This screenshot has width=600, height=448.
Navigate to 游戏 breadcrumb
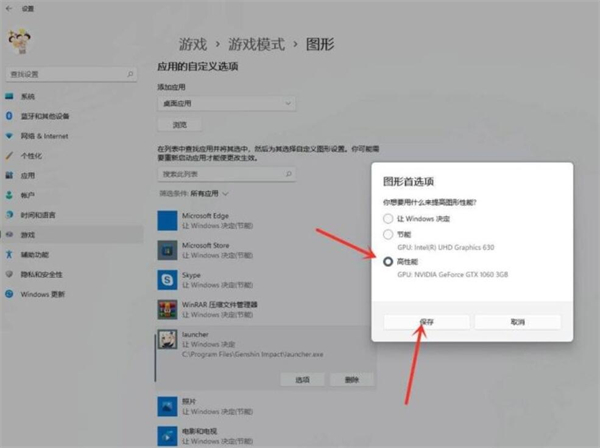193,44
